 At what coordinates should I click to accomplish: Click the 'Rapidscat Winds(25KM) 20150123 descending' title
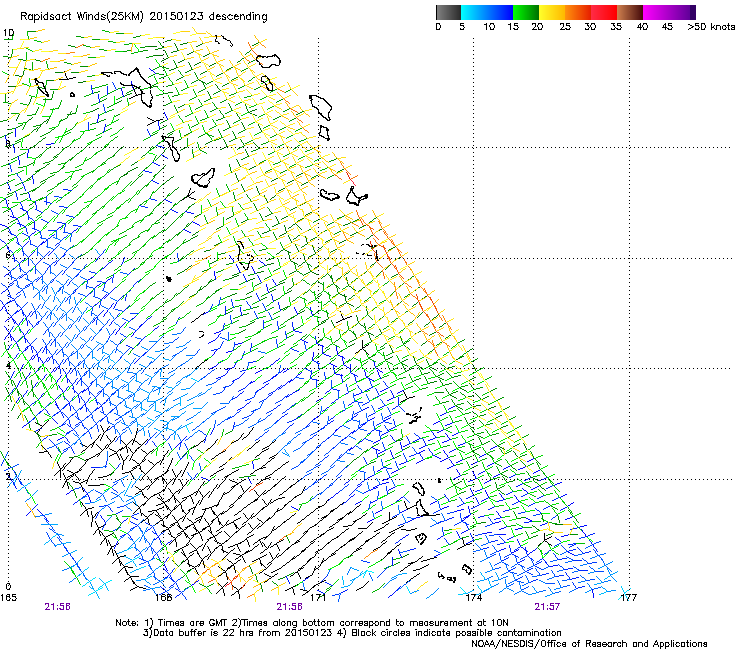[x=143, y=17]
